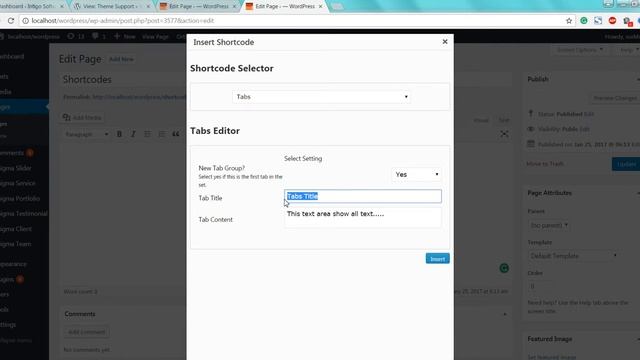Click Add New next to Edit Page
This screenshot has width=640, height=360.
coord(121,59)
